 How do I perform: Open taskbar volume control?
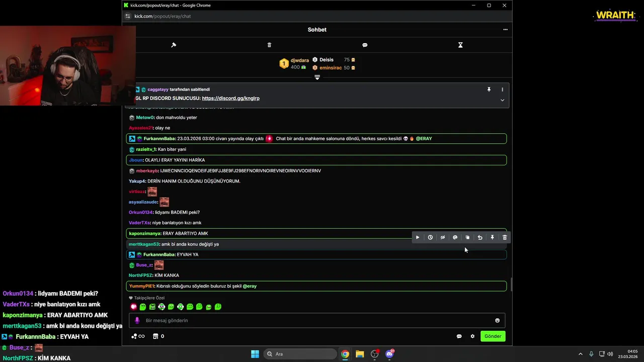tap(610, 354)
